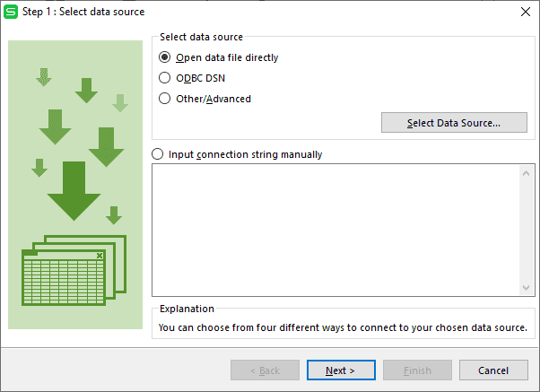540x392 pixels.
Task: Click the disabled Finish button
Action: [417, 370]
